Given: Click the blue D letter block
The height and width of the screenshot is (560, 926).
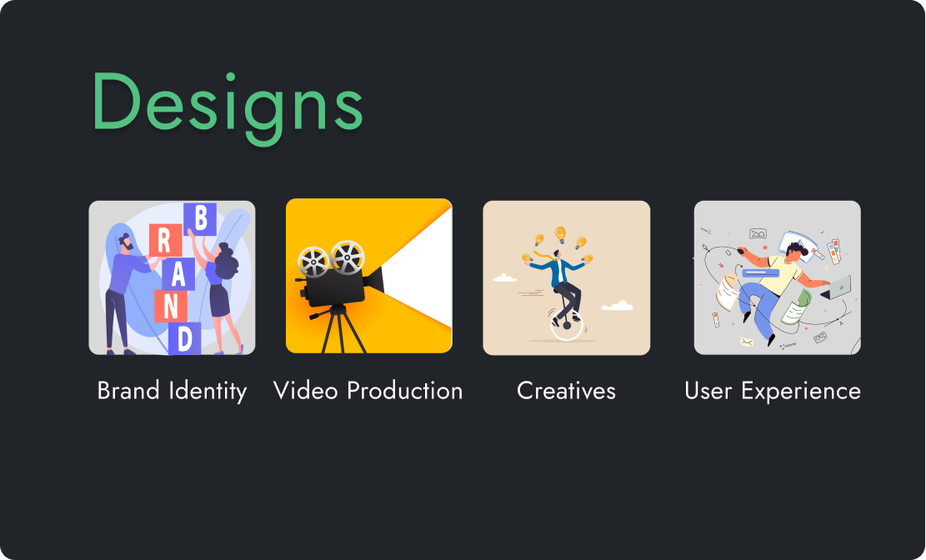Looking at the screenshot, I should [x=184, y=338].
